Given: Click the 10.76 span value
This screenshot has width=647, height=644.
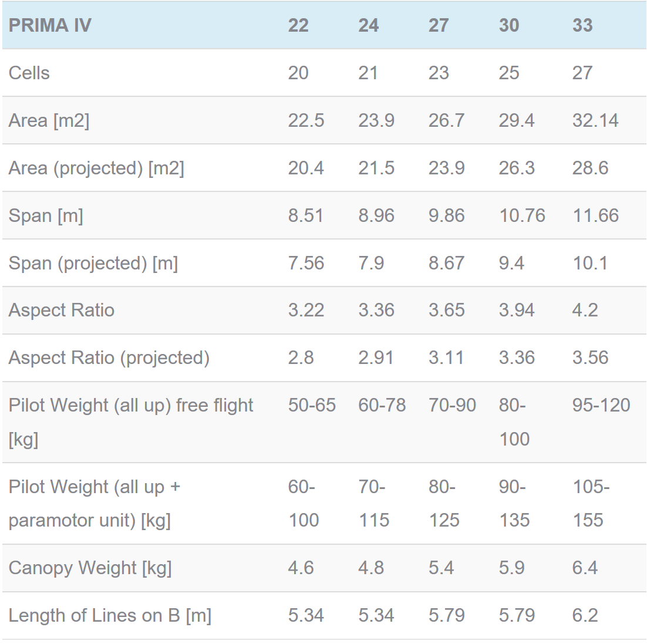Looking at the screenshot, I should (522, 216).
